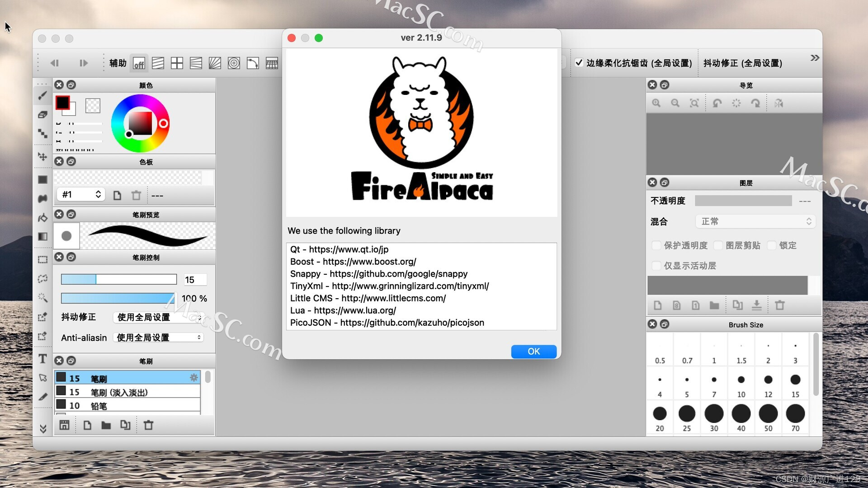
Task: Click the stabilizer global setting button
Action: pos(742,63)
